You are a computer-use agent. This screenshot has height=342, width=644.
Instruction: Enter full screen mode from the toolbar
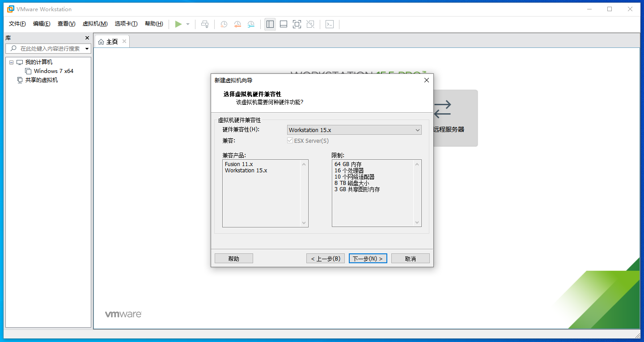point(297,24)
